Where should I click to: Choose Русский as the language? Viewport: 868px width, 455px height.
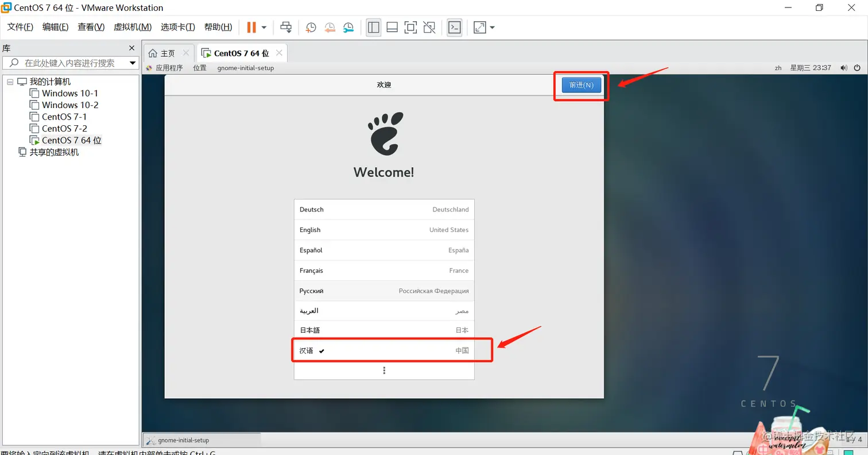pyautogui.click(x=384, y=291)
